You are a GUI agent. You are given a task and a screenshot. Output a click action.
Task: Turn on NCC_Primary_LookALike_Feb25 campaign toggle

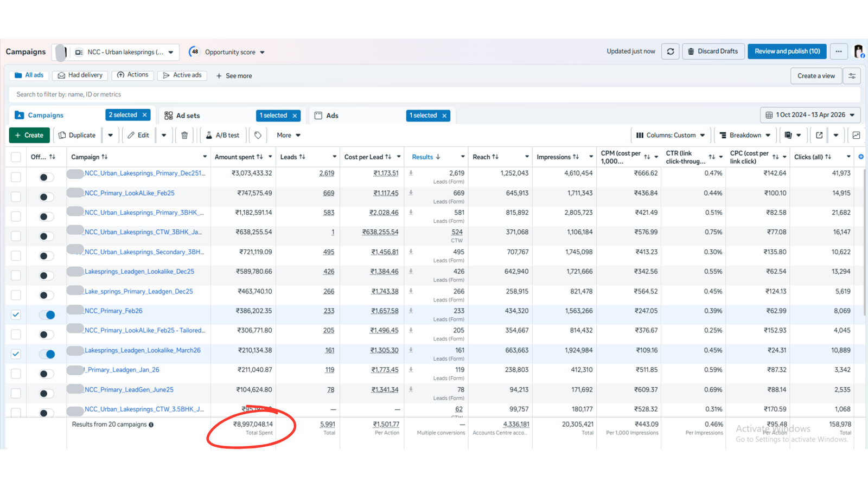tap(47, 197)
